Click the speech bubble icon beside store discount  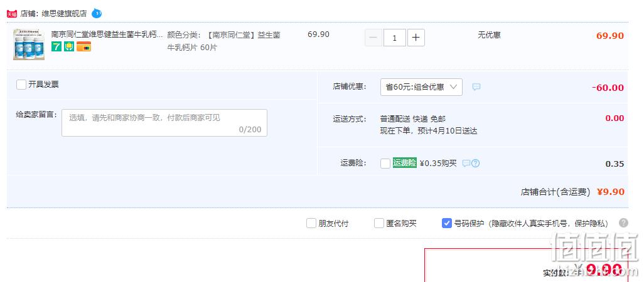pos(476,87)
